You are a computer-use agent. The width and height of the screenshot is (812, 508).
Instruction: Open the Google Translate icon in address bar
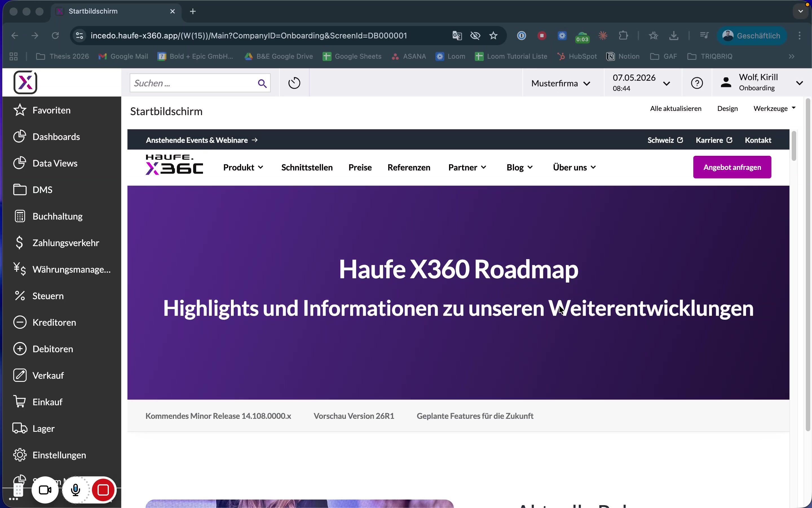tap(457, 36)
